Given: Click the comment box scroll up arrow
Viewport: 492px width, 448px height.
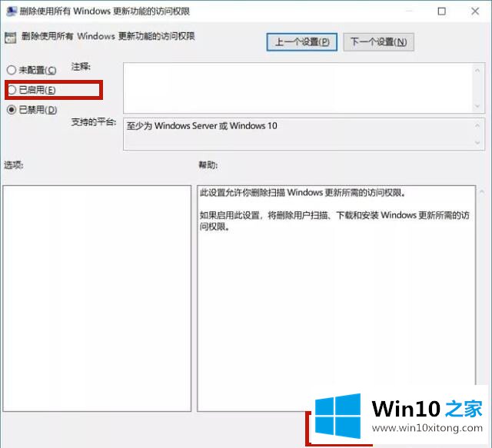Looking at the screenshot, I should [477, 70].
